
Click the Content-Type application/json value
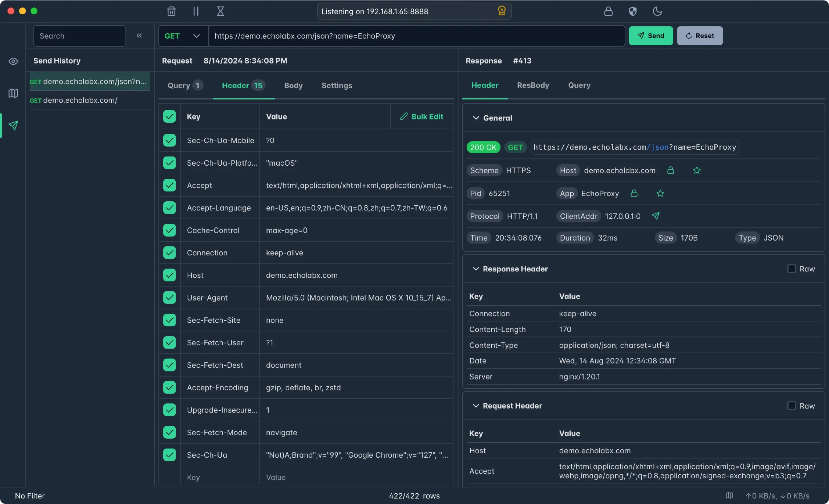click(614, 345)
